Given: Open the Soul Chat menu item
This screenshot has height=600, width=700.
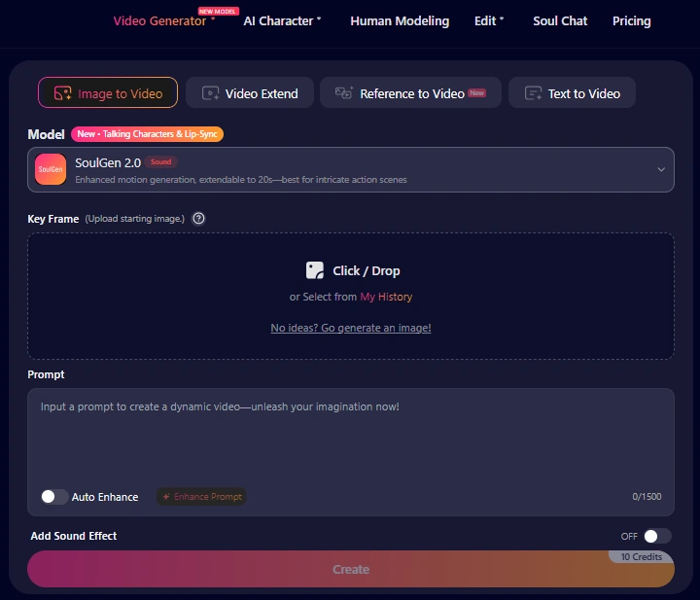Looking at the screenshot, I should tap(560, 21).
